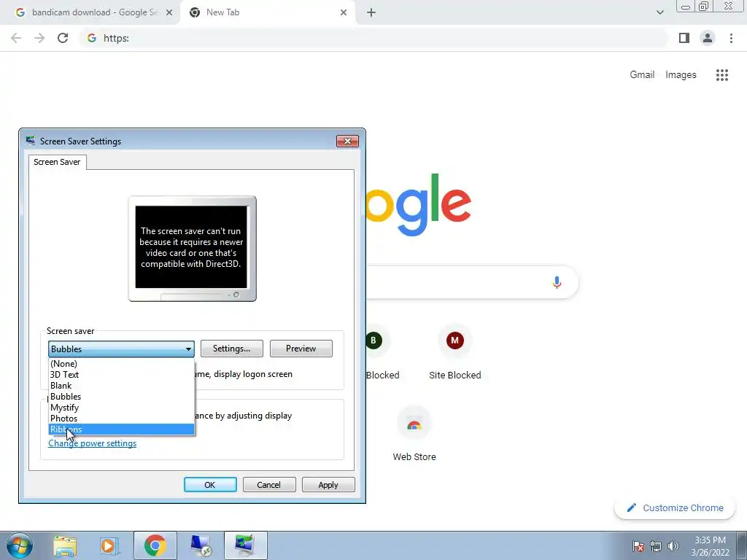The width and height of the screenshot is (747, 560).
Task: Open Site Blocked shortcut with M icon
Action: pyautogui.click(x=455, y=352)
